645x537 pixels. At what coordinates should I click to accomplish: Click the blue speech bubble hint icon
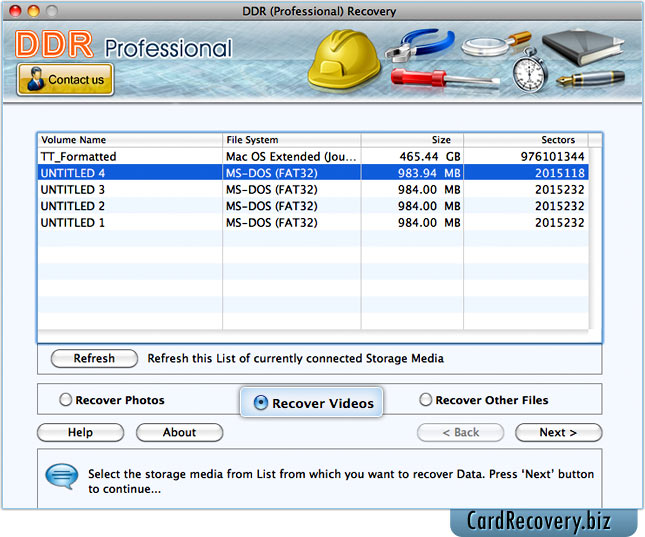pos(62,476)
